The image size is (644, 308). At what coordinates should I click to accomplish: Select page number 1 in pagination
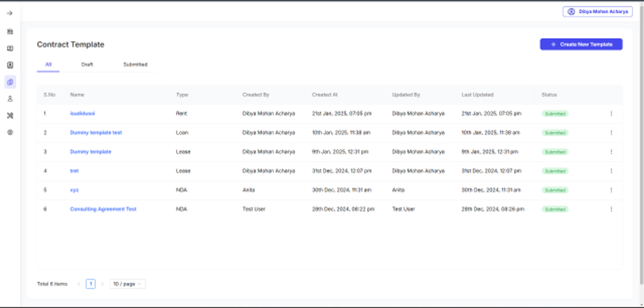pos(91,284)
